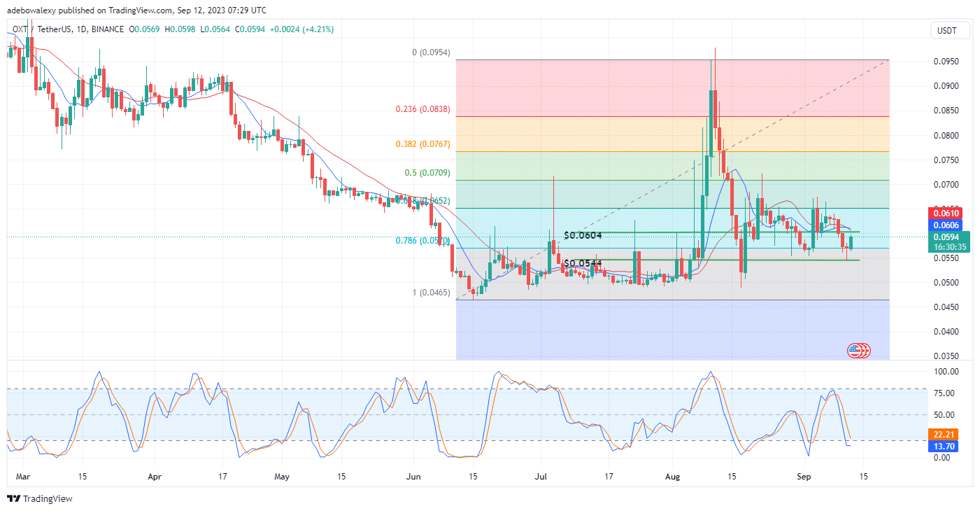Screen dimensions: 980x511
Task: Click the Apr date axis label
Action: (x=155, y=476)
